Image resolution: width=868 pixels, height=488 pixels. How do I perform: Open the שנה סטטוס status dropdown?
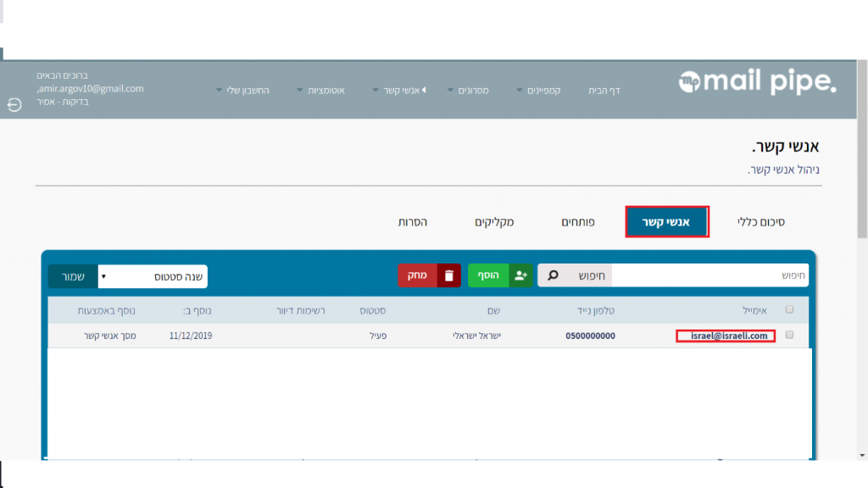[x=153, y=276]
